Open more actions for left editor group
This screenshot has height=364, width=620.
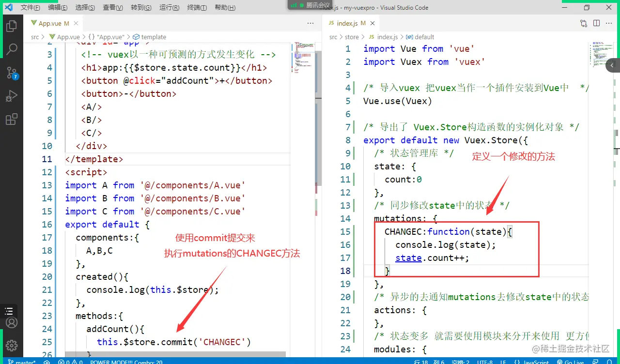pyautogui.click(x=310, y=23)
